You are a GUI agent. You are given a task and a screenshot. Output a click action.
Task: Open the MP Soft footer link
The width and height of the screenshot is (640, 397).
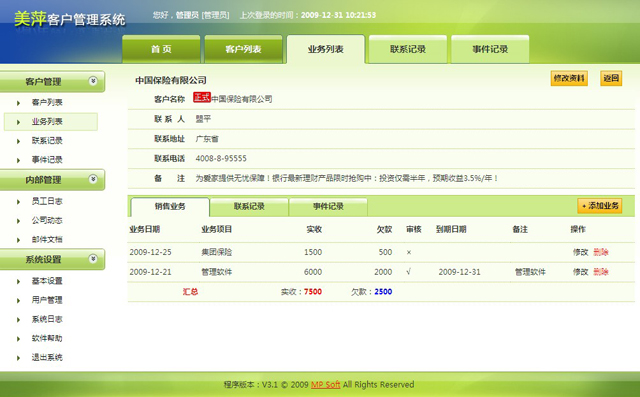pos(325,384)
